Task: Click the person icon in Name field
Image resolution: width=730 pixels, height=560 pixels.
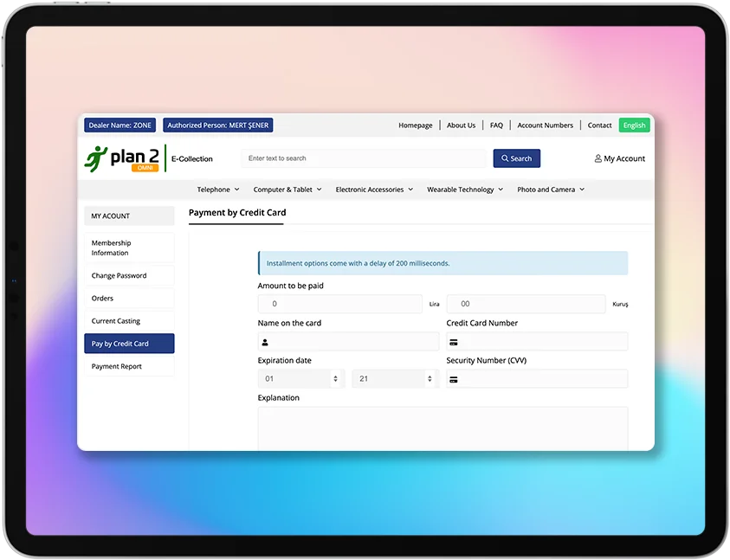Action: [265, 342]
